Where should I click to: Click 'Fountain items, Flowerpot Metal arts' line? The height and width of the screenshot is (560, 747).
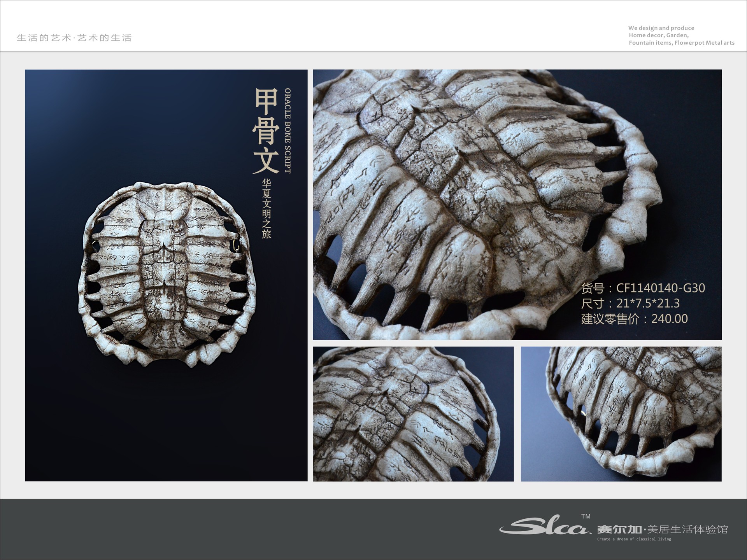click(x=682, y=43)
